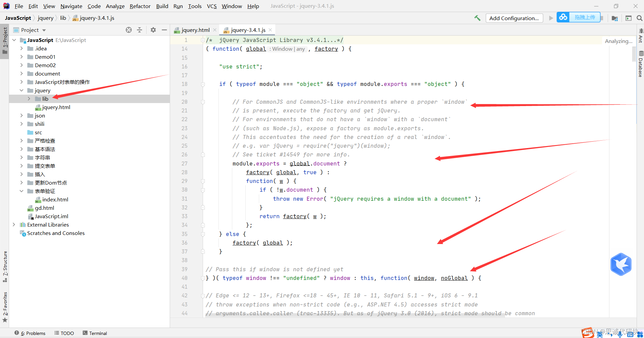This screenshot has width=644, height=338.
Task: Open the 6: Problems tool window
Action: click(x=30, y=333)
